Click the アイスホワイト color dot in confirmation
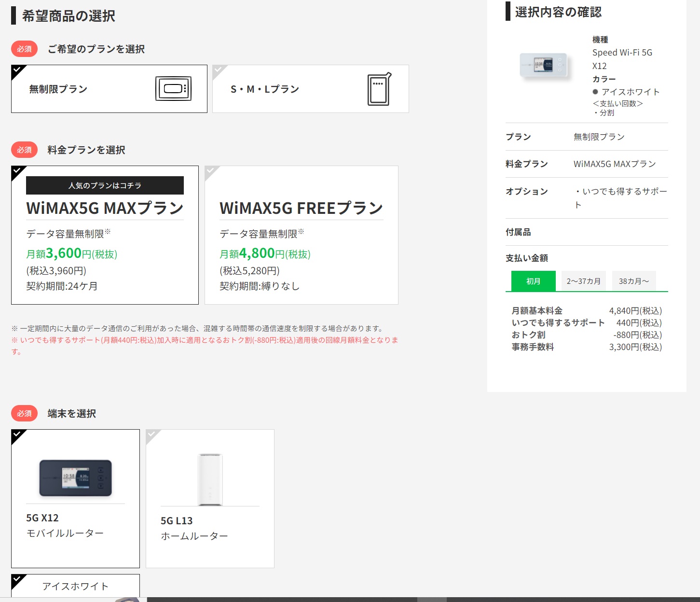Screen dimensions: 700x602 pyautogui.click(x=595, y=92)
